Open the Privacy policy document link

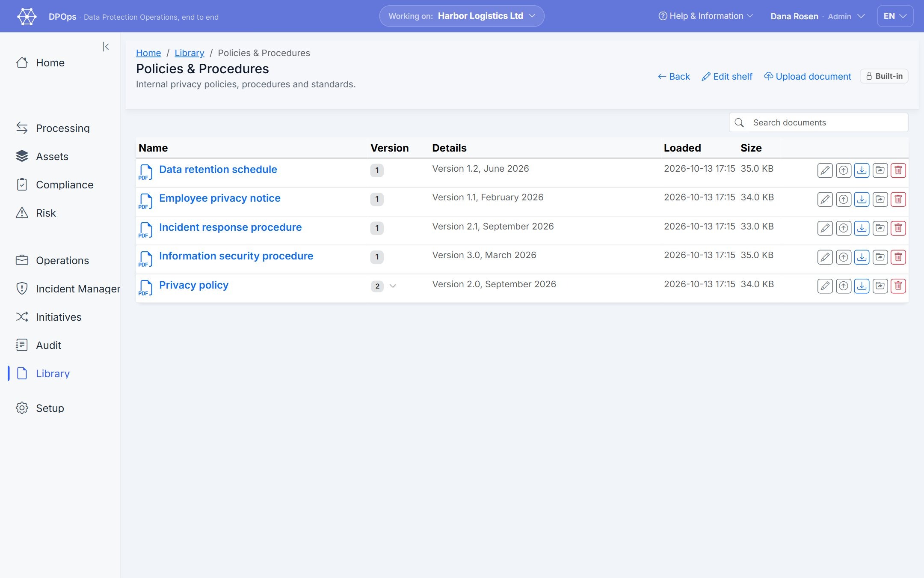(193, 285)
